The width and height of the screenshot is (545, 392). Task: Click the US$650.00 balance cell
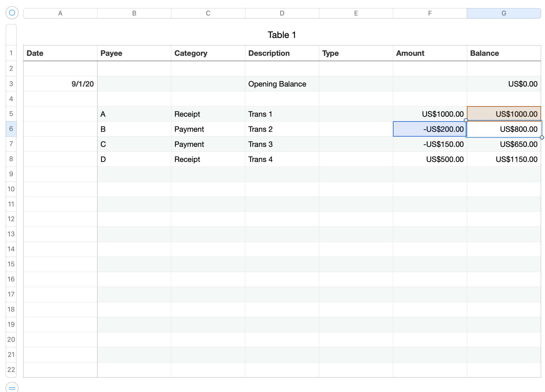point(504,144)
